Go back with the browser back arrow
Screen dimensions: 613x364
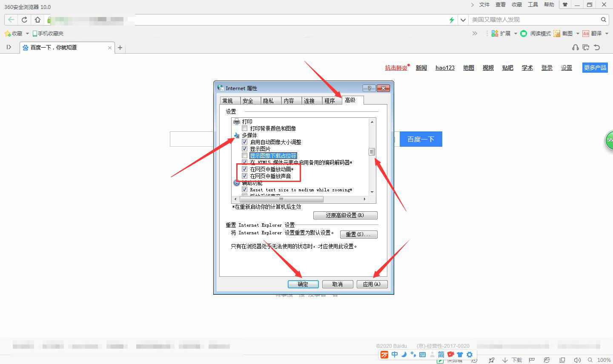(11, 20)
